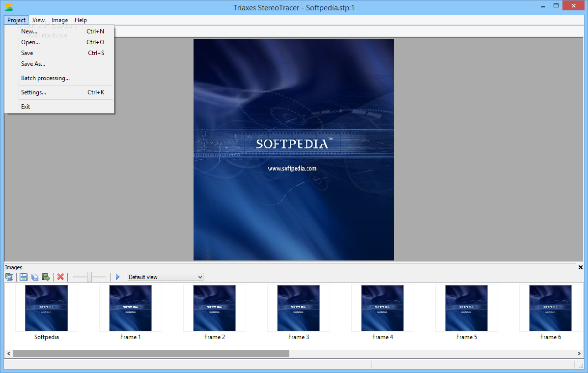The image size is (588, 373).
Task: Click the Project menu
Action: (x=17, y=20)
